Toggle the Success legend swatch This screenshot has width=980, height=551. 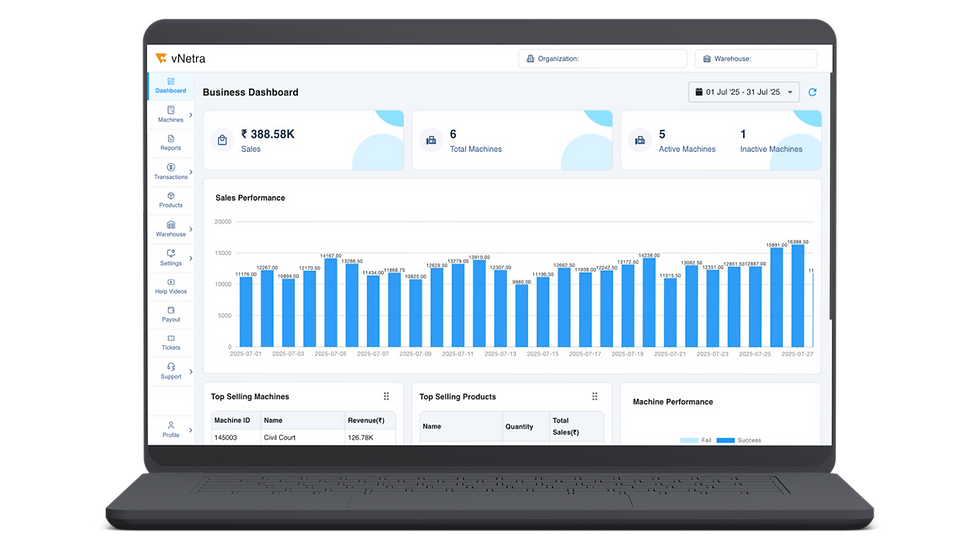coord(726,440)
